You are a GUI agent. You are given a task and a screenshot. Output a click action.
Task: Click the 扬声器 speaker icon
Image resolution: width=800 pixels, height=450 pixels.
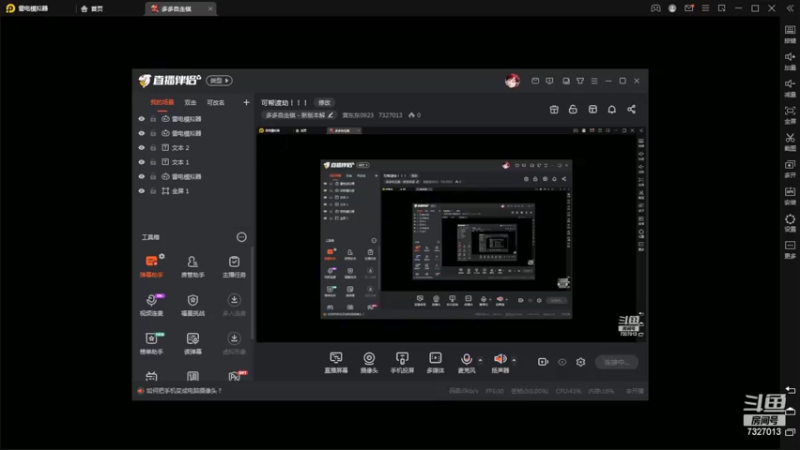tap(500, 359)
